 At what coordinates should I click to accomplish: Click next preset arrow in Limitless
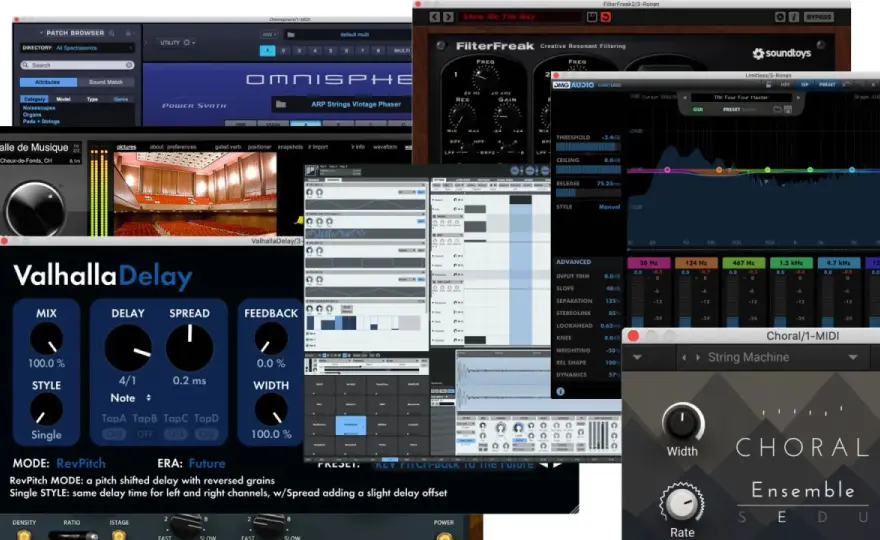point(798,98)
